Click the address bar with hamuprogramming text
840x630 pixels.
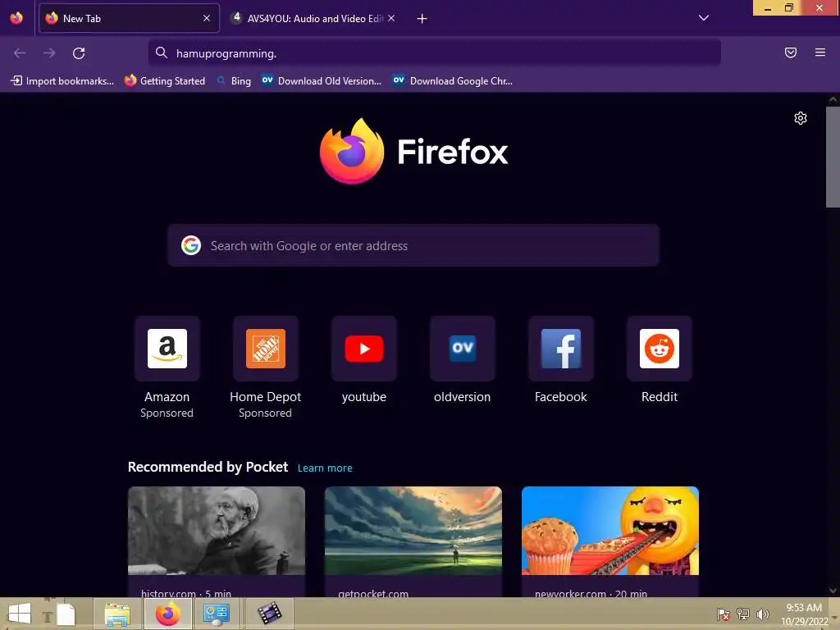[x=435, y=53]
